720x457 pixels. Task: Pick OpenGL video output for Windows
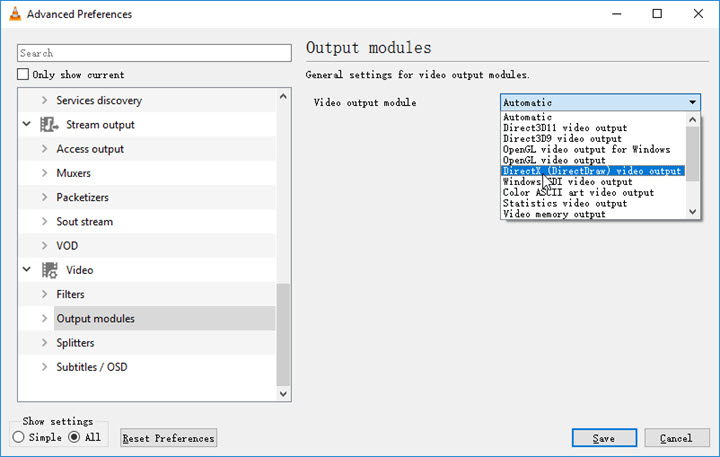586,150
